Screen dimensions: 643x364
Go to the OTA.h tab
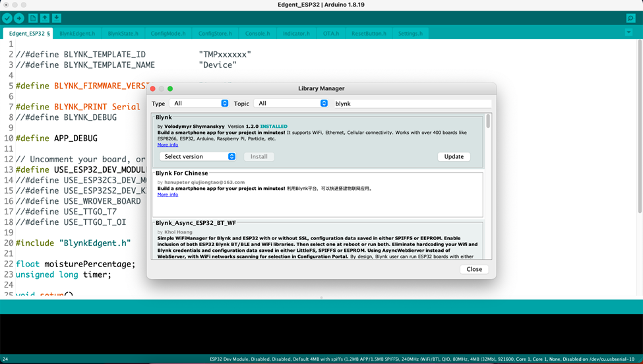click(x=331, y=34)
